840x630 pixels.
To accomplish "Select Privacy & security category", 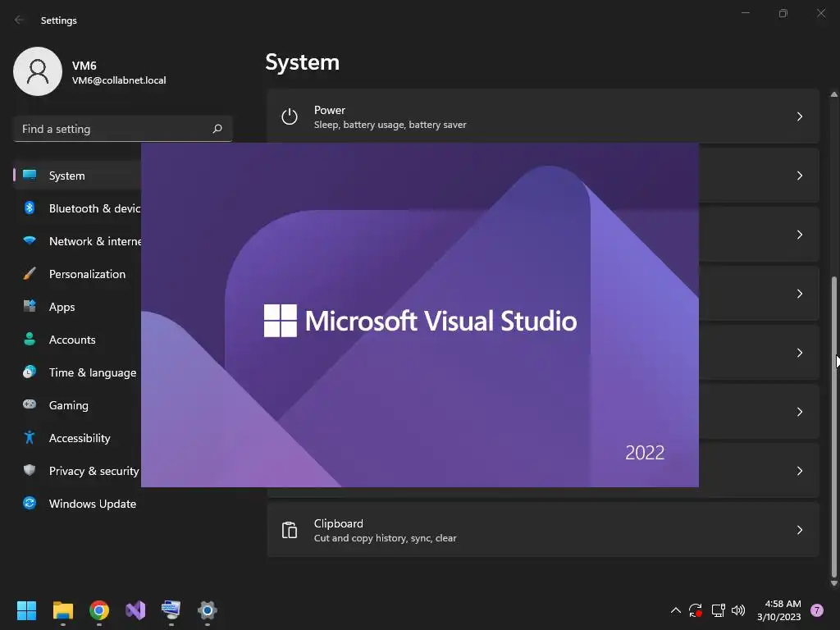I will (x=78, y=471).
